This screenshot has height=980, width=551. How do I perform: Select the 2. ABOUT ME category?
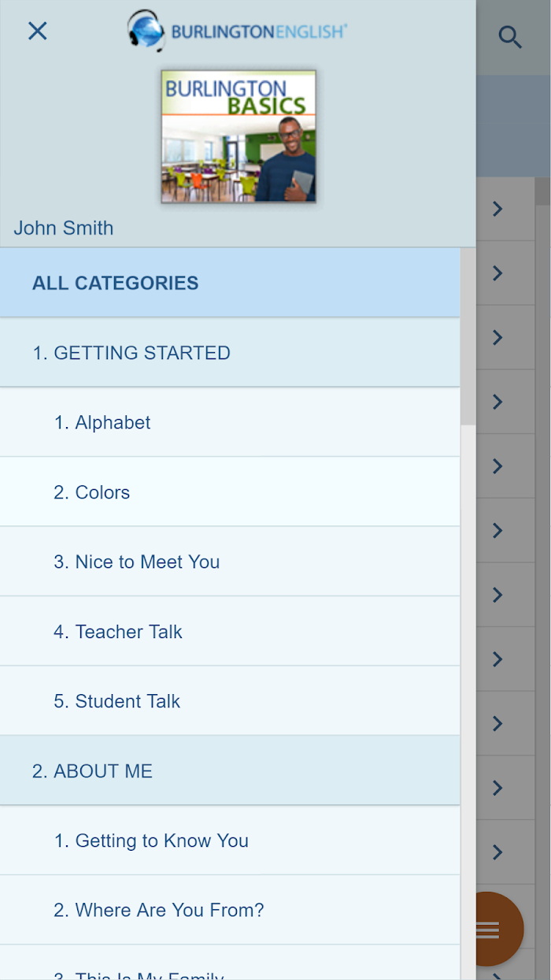[x=230, y=771]
